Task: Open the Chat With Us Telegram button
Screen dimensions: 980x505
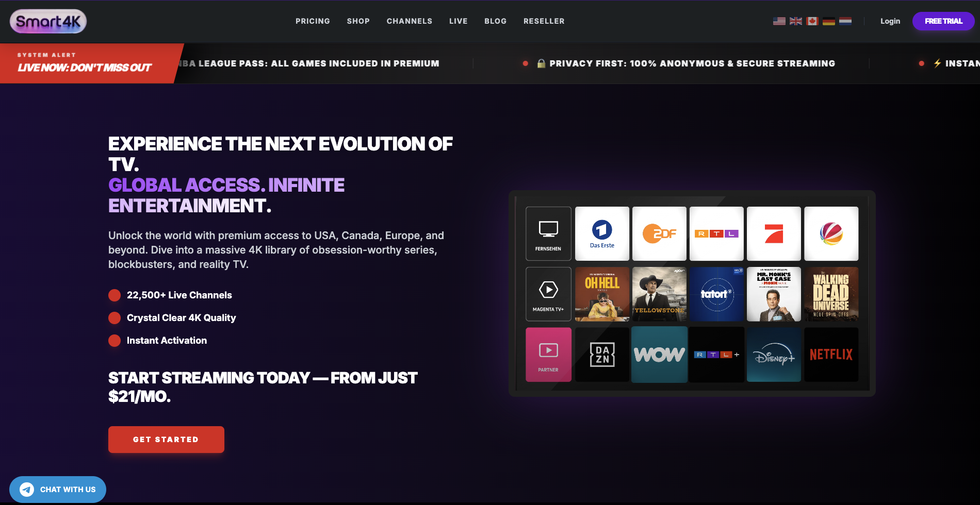Action: [x=58, y=490]
